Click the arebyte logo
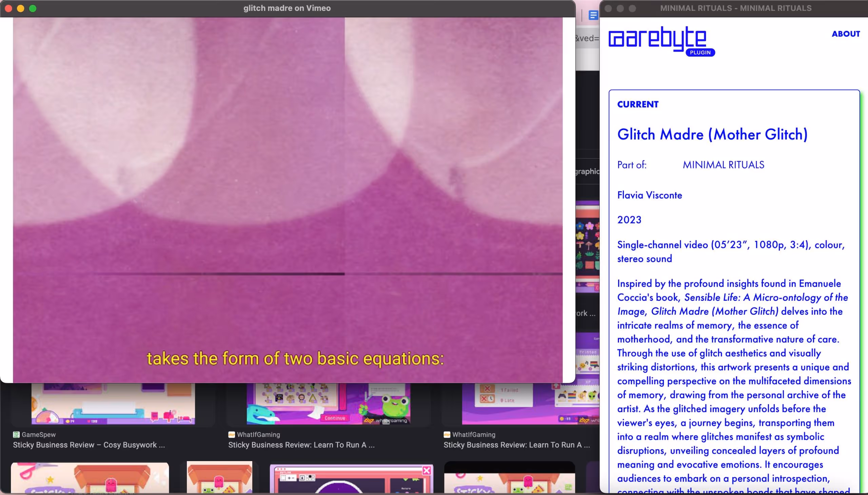 pos(657,38)
